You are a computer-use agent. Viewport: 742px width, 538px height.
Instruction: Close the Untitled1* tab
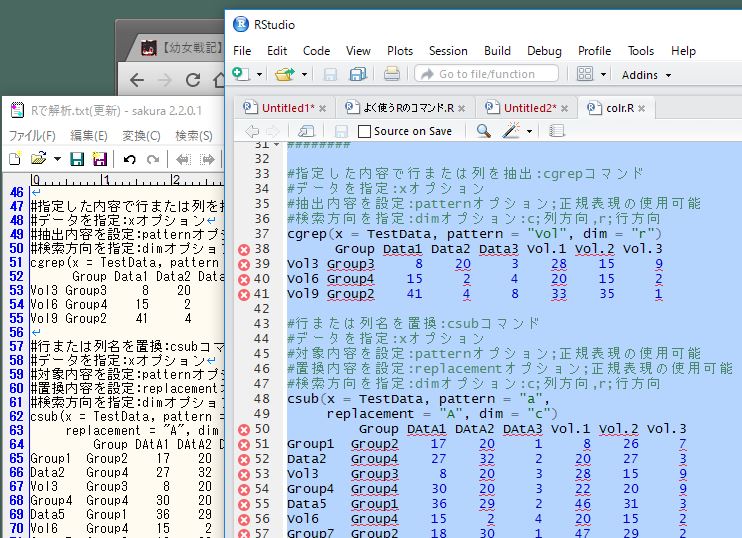coord(323,108)
